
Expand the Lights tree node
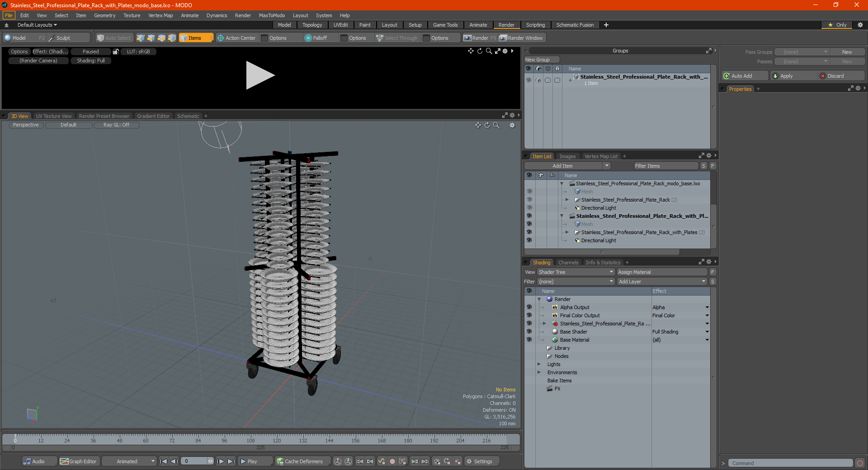[x=539, y=364]
